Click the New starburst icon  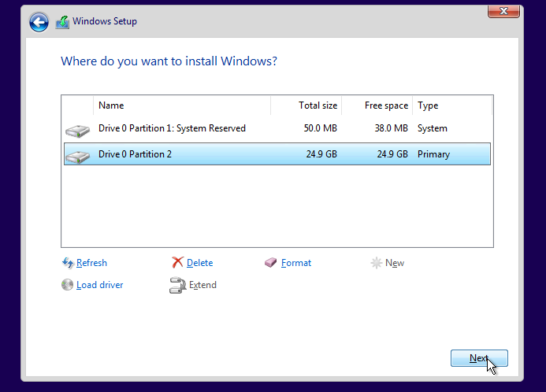pos(377,263)
